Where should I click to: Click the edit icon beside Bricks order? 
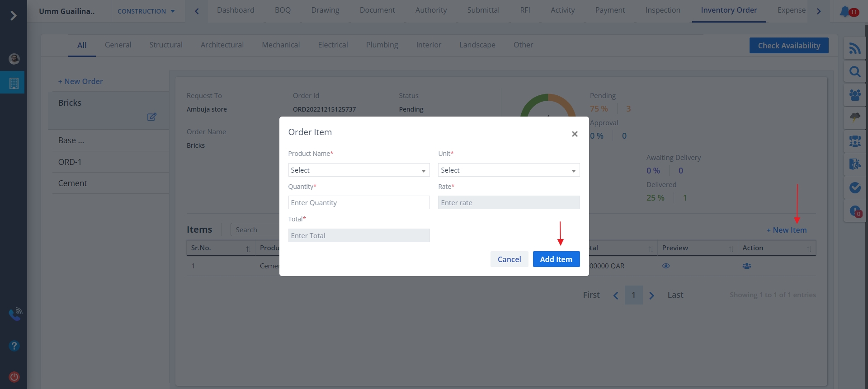151,117
